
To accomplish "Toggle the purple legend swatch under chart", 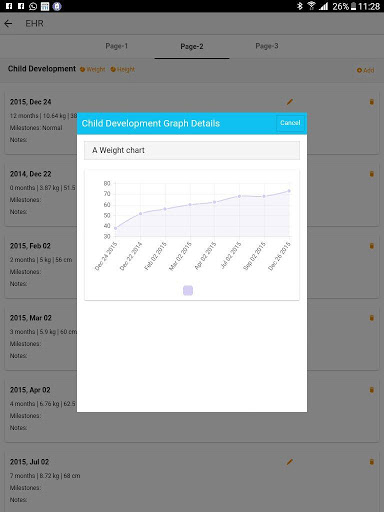I will pyautogui.click(x=188, y=290).
